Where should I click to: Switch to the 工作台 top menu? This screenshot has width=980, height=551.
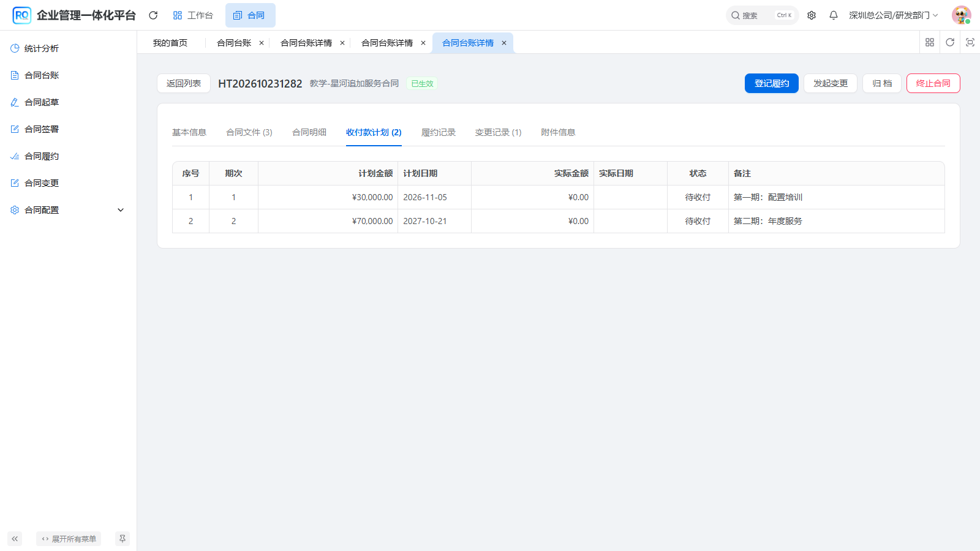click(193, 15)
